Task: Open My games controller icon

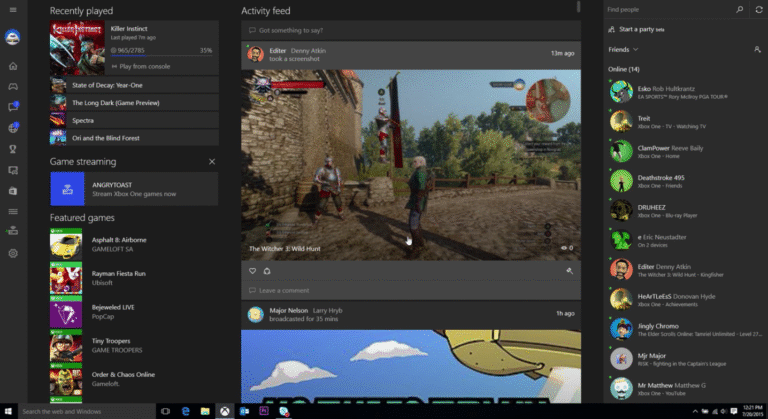Action: pos(13,87)
